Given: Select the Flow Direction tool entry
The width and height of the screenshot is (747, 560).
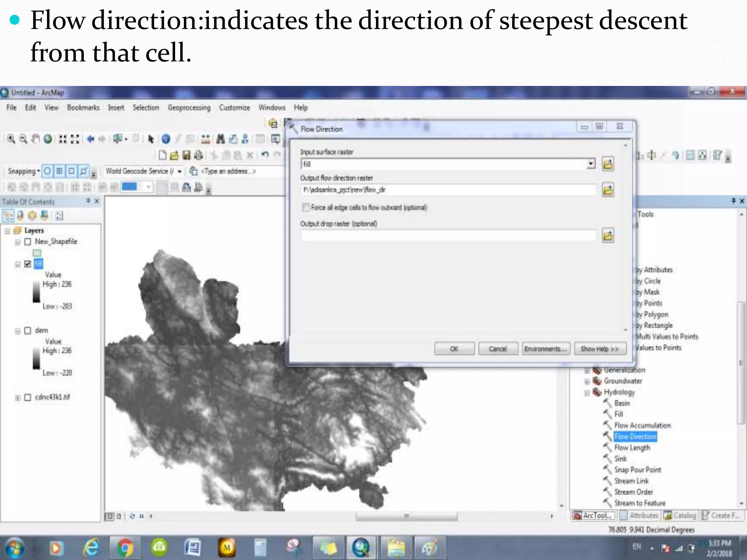Looking at the screenshot, I should pyautogui.click(x=635, y=436).
